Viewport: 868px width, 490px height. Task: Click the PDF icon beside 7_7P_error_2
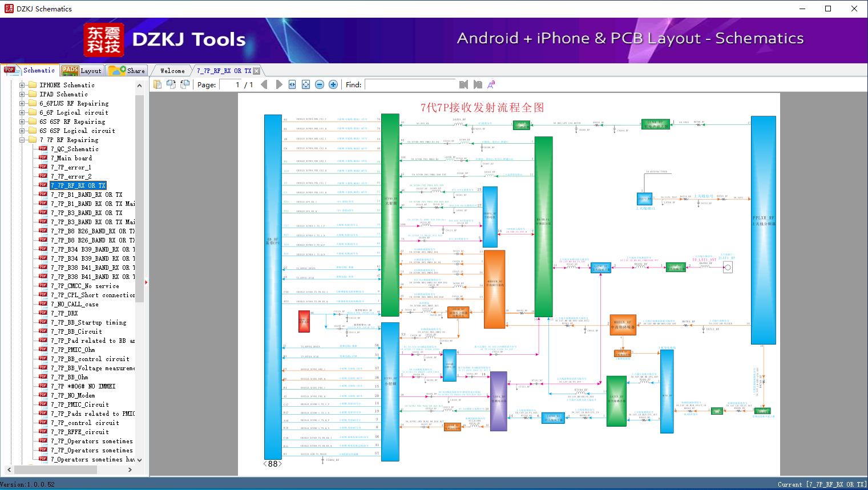click(43, 176)
